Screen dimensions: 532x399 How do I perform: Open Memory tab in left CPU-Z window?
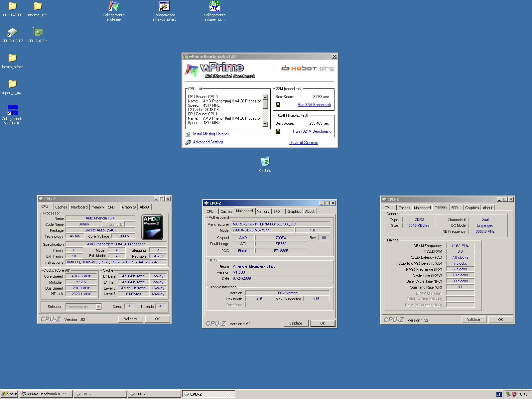[98, 207]
